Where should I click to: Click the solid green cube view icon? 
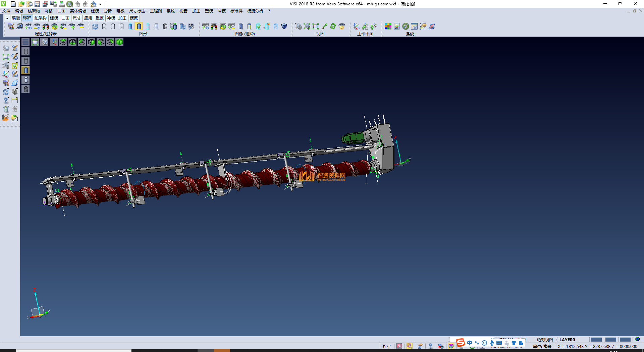pyautogui.click(x=119, y=42)
